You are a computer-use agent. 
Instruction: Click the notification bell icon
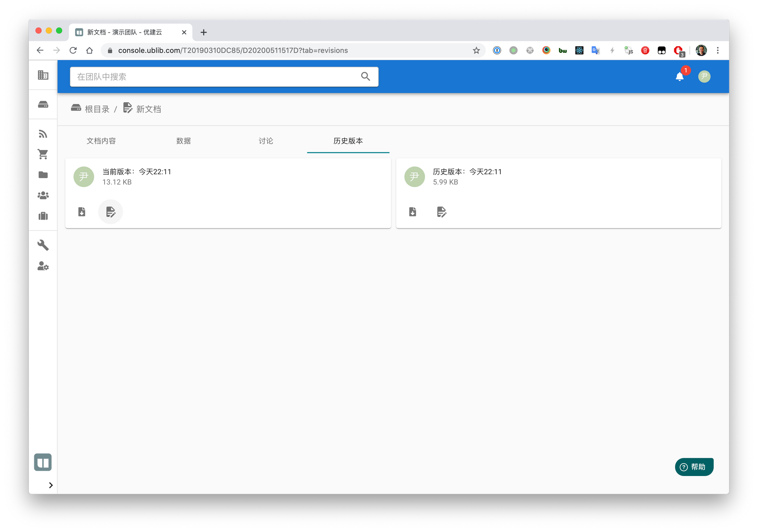680,77
